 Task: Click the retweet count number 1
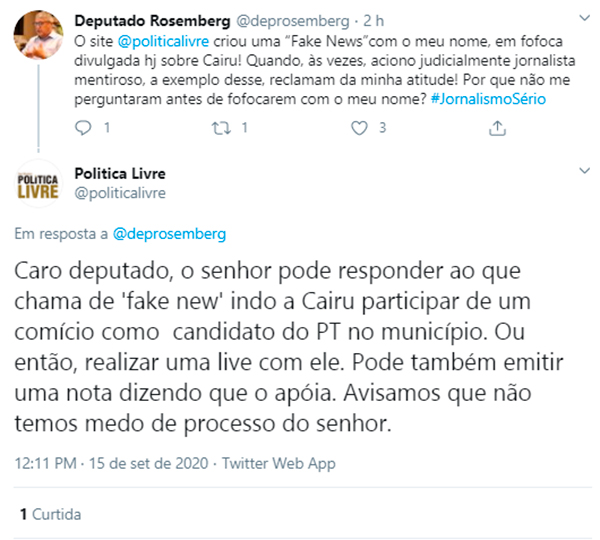click(x=244, y=128)
